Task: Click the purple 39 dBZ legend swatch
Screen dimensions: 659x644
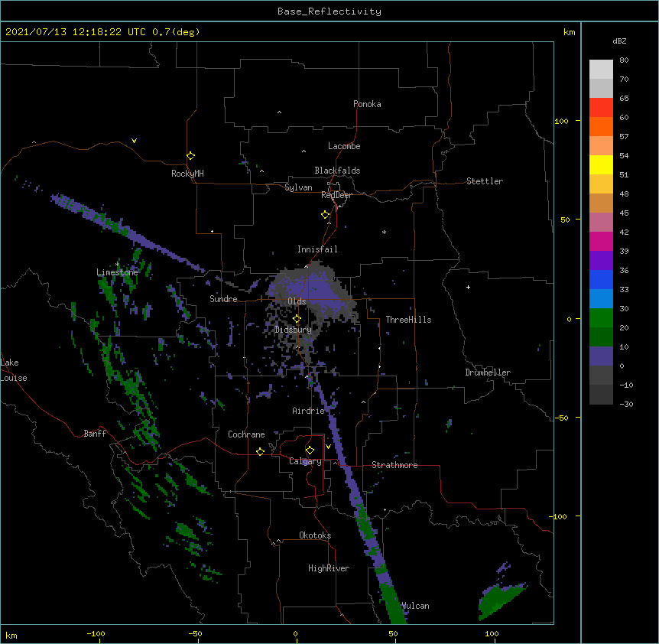Action: [601, 260]
